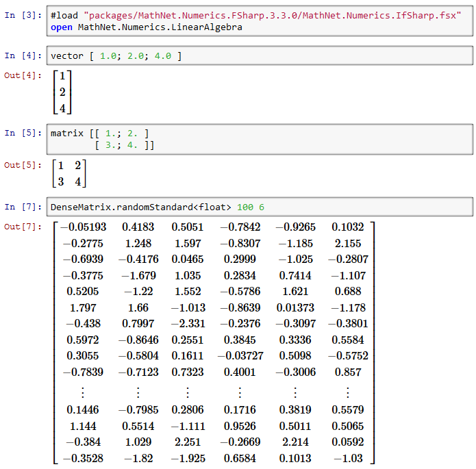Screen dimensions: 476x469
Task: Click the value -0.05193 in the random matrix
Action: (x=82, y=227)
